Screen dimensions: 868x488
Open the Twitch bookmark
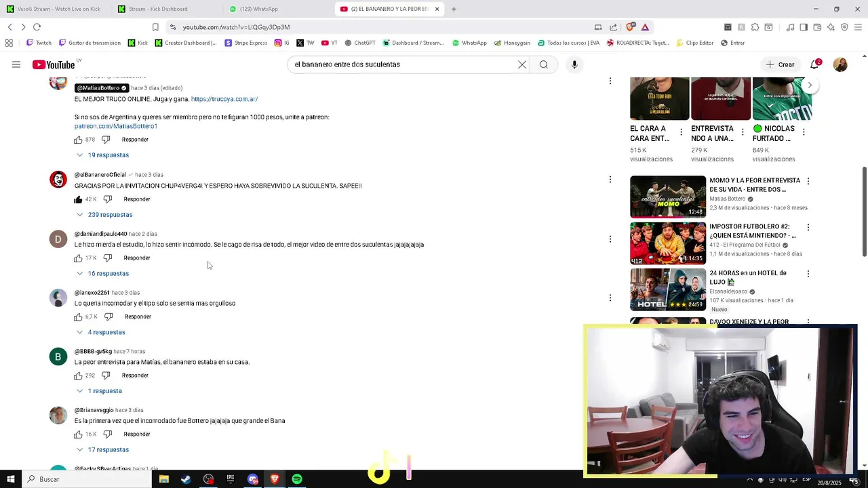pos(39,43)
